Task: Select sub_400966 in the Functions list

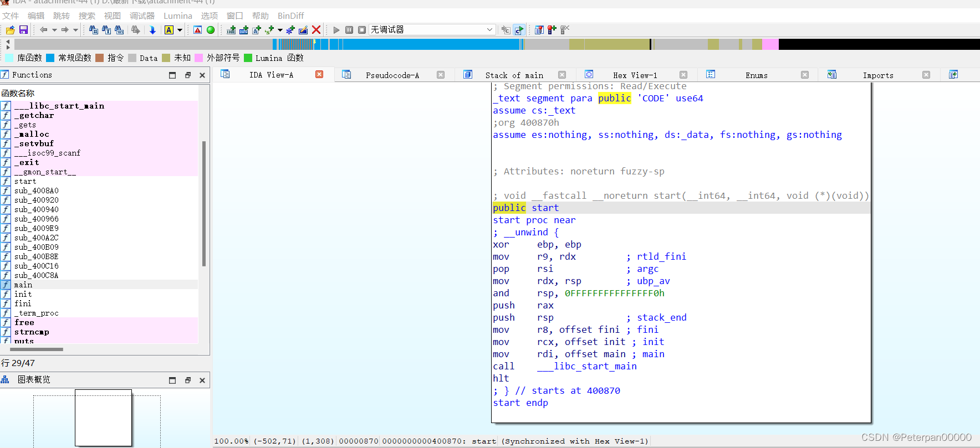Action: pos(100,219)
